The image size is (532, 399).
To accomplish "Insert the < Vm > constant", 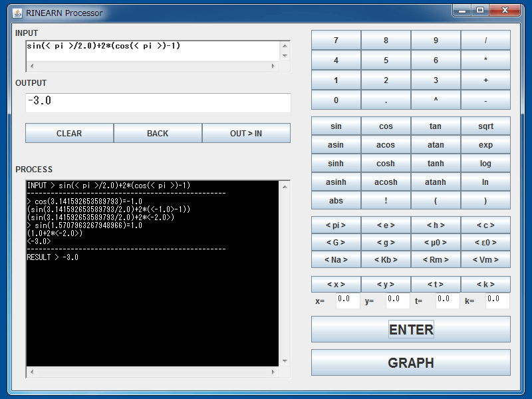I will [485, 260].
